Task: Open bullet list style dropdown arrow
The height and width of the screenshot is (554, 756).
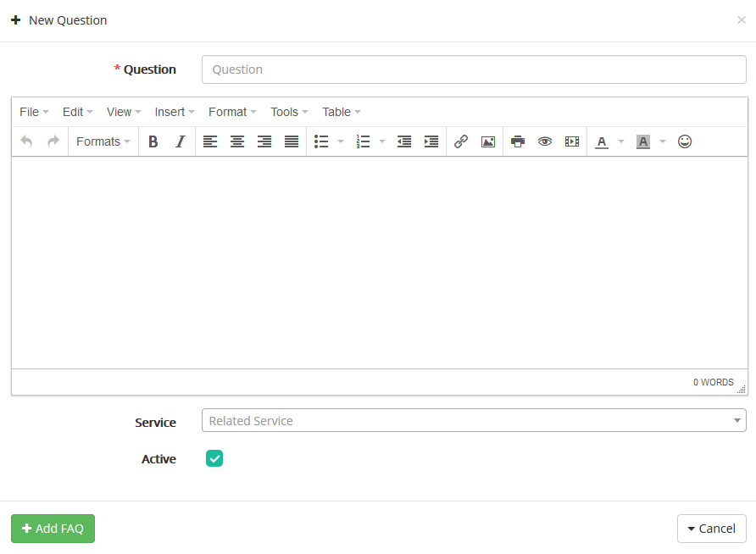Action: click(x=341, y=141)
